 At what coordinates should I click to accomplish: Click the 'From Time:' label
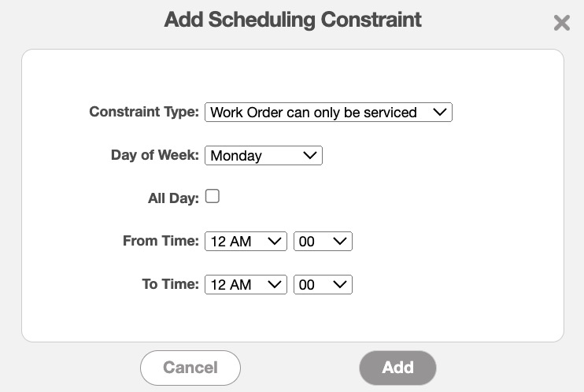click(161, 241)
